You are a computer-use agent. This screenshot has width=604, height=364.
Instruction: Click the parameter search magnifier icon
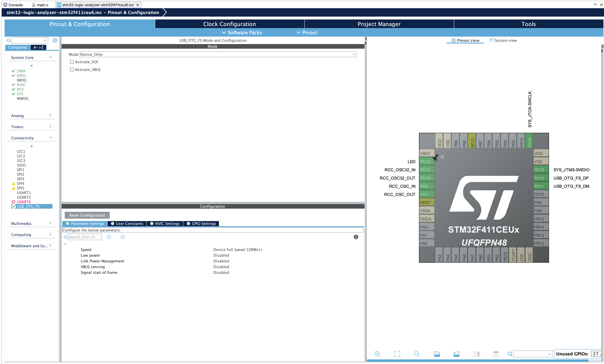click(x=65, y=237)
